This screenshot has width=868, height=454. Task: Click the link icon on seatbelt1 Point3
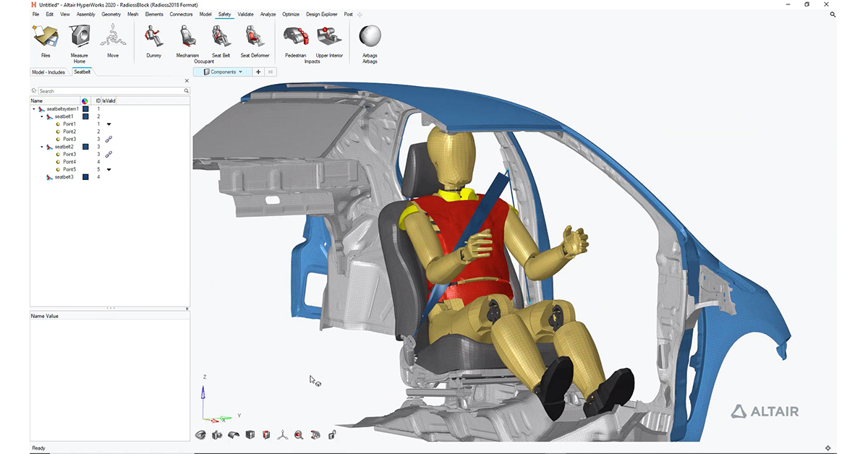[x=109, y=139]
